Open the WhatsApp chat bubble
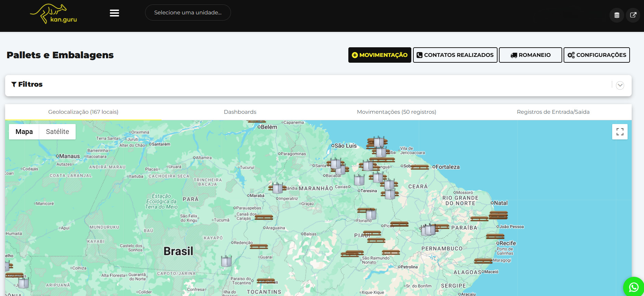Image resolution: width=644 pixels, height=296 pixels. tap(634, 287)
